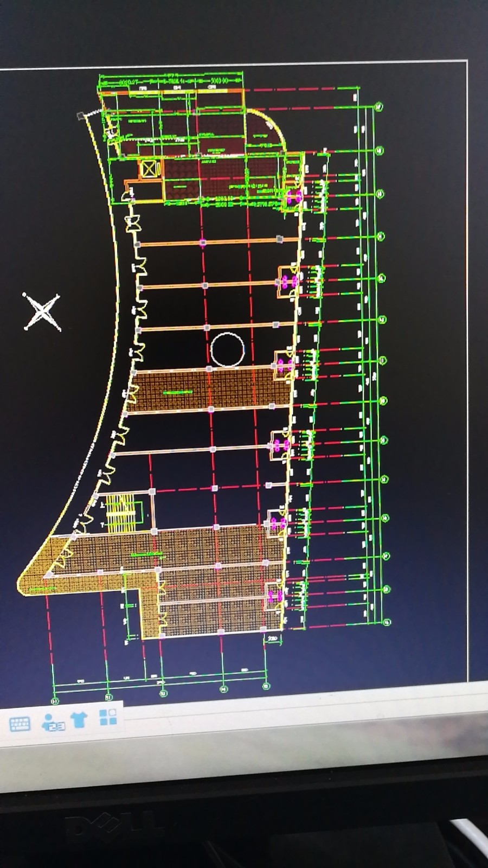This screenshot has width=488, height=868.
Task: Open the shirt-shaped skin icon
Action: tap(79, 720)
